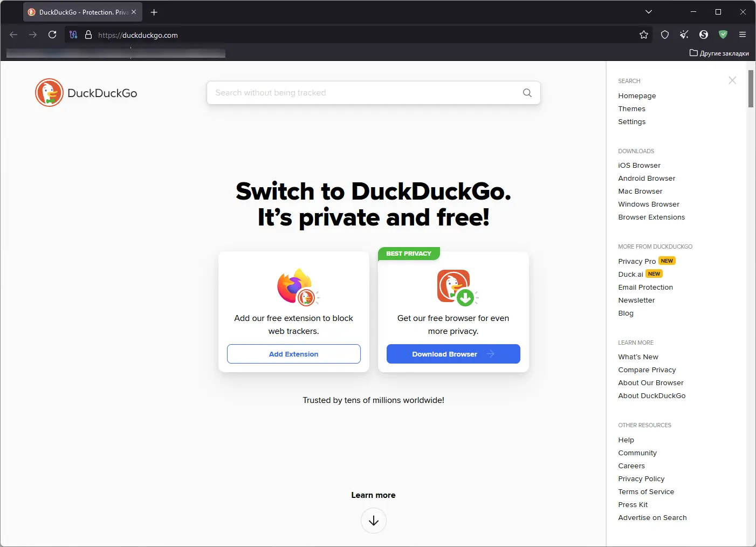Focus the search without being tracked field
This screenshot has height=547, width=756.
pos(374,93)
